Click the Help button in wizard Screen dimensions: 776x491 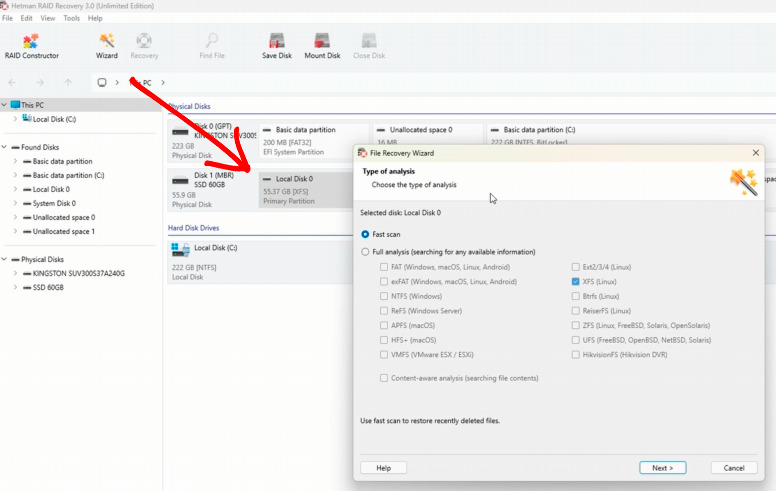pyautogui.click(x=384, y=468)
